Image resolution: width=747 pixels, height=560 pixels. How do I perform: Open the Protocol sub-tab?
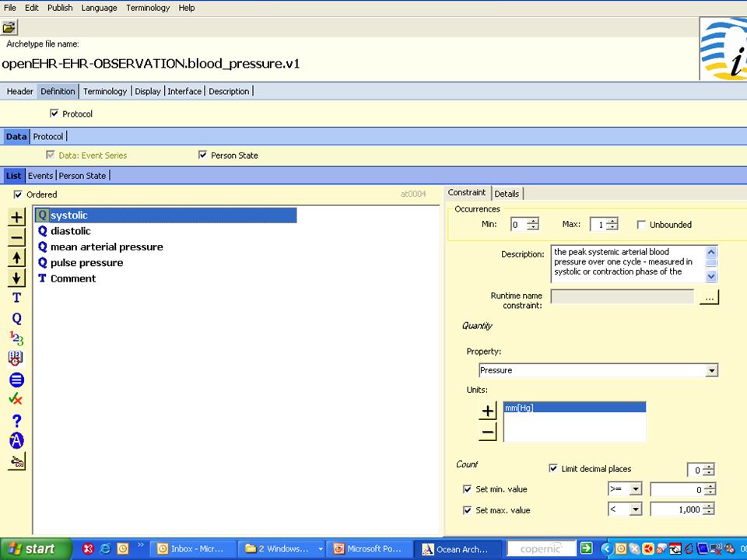(x=48, y=136)
